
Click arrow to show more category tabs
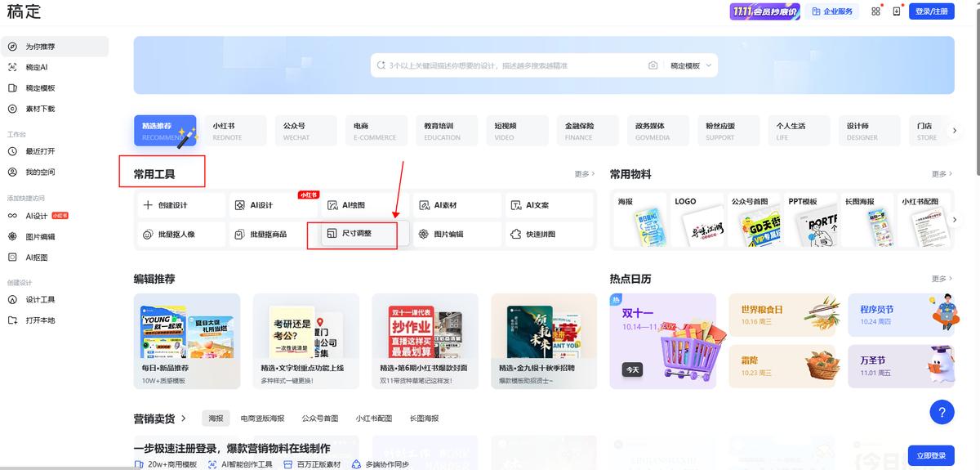point(954,131)
